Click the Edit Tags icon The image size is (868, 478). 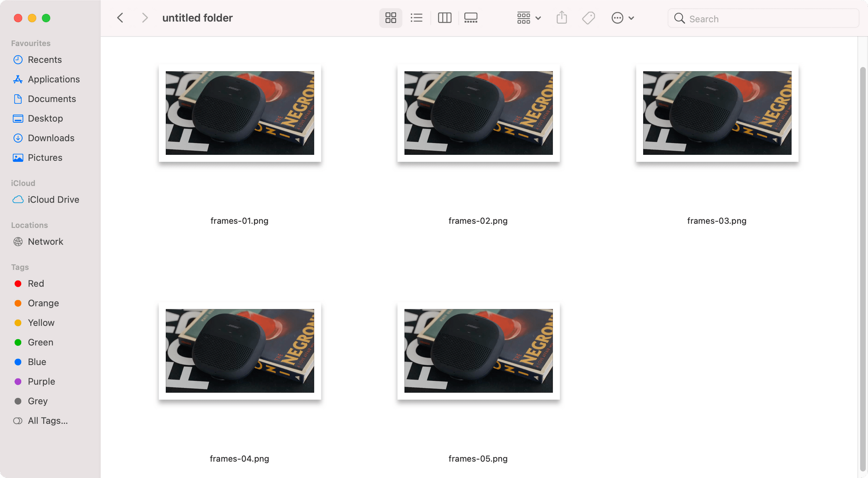pos(588,18)
